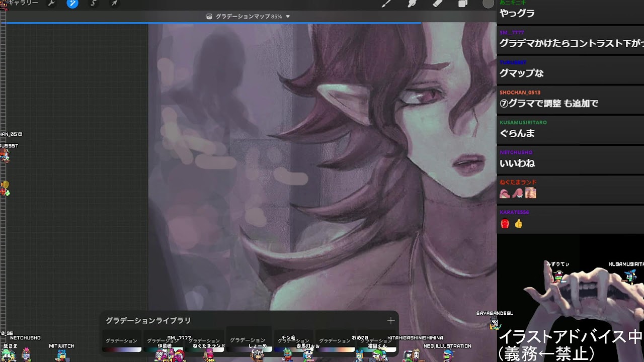Add new gradient with plus icon
Viewport: 644px width, 362px height.
coord(391,320)
